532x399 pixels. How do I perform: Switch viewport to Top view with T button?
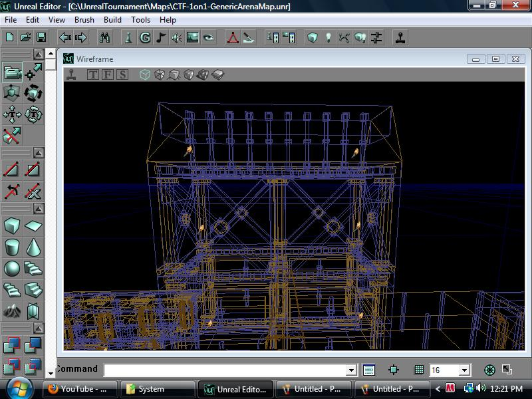[x=93, y=74]
